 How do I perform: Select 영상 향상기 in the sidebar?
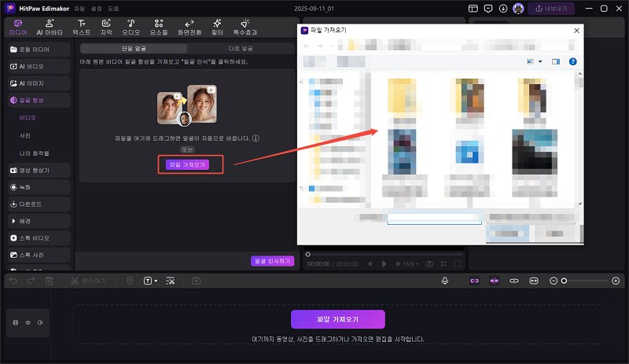[x=39, y=170]
